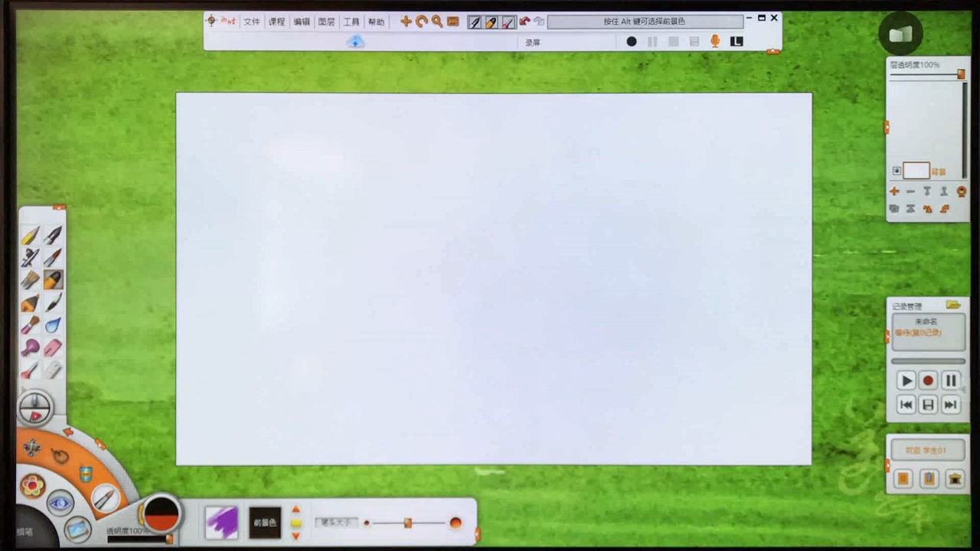Open the folder in record manager

point(953,305)
